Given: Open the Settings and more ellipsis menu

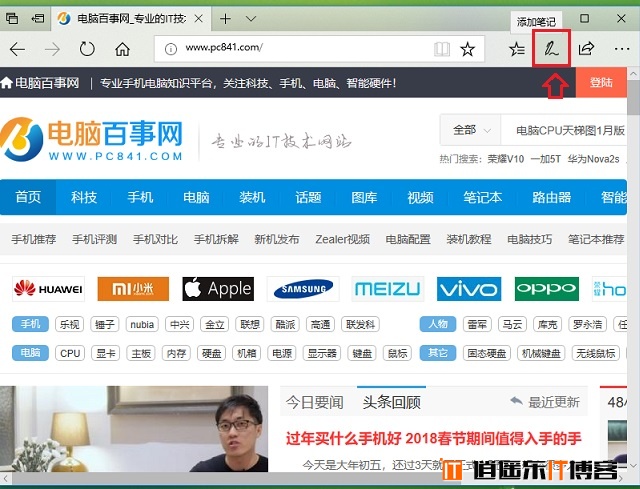Looking at the screenshot, I should click(x=622, y=49).
